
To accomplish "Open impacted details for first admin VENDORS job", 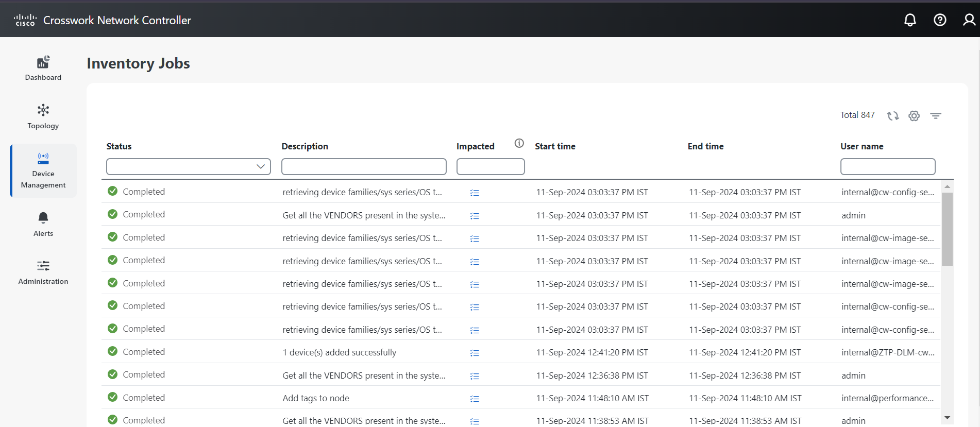I will (475, 216).
